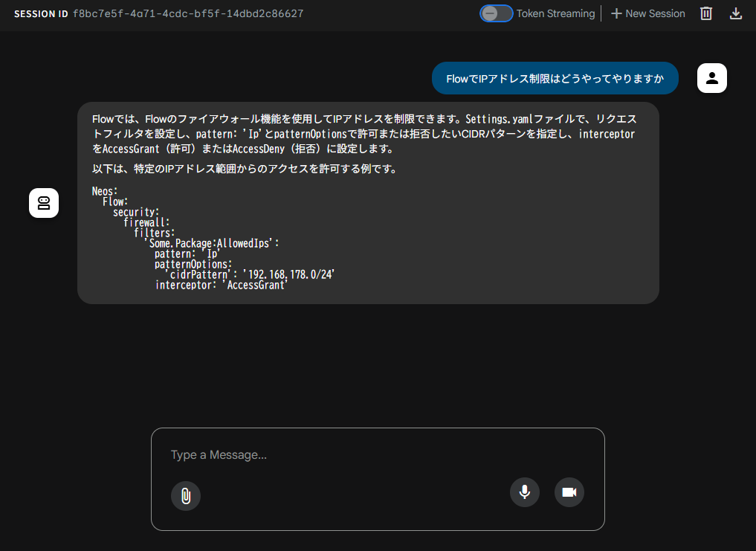Click the 'Some.Package:AllowedIps' code line
The image size is (756, 551).
tap(212, 243)
